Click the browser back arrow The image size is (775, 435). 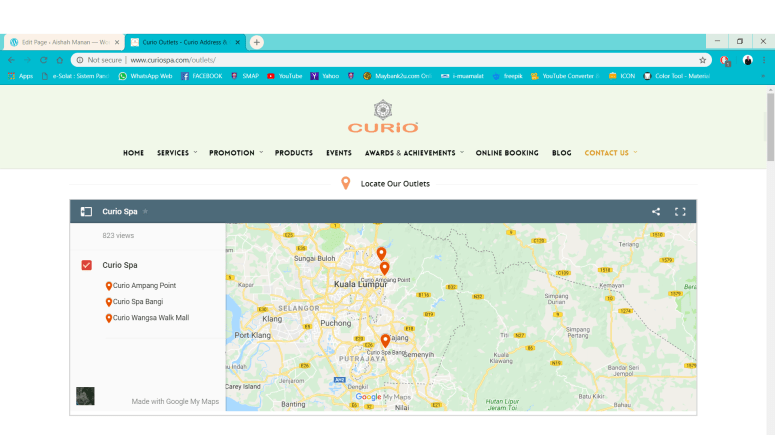[x=11, y=60]
